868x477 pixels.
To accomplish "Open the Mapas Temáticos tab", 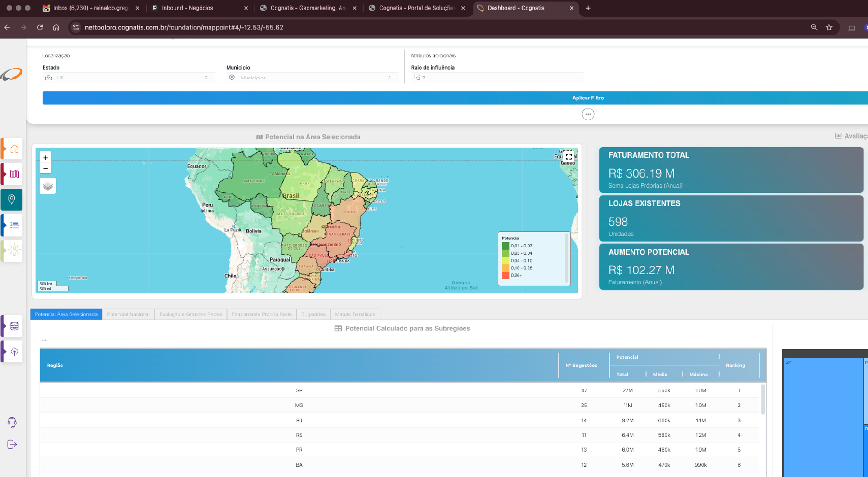I will pyautogui.click(x=355, y=315).
